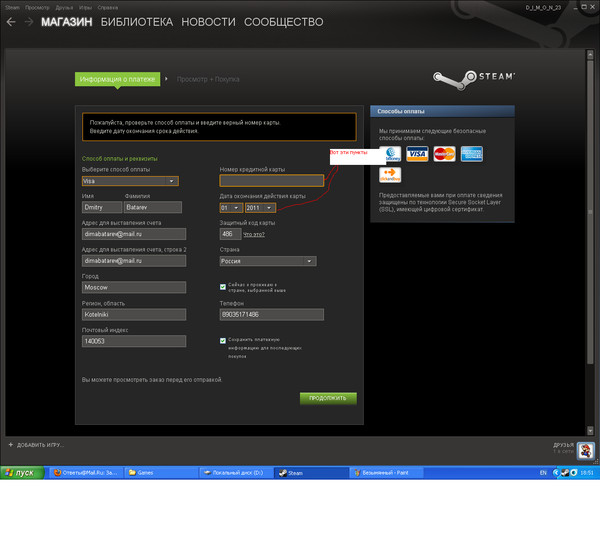Click the MasterCard logo
The height and width of the screenshot is (534, 600).
click(444, 154)
